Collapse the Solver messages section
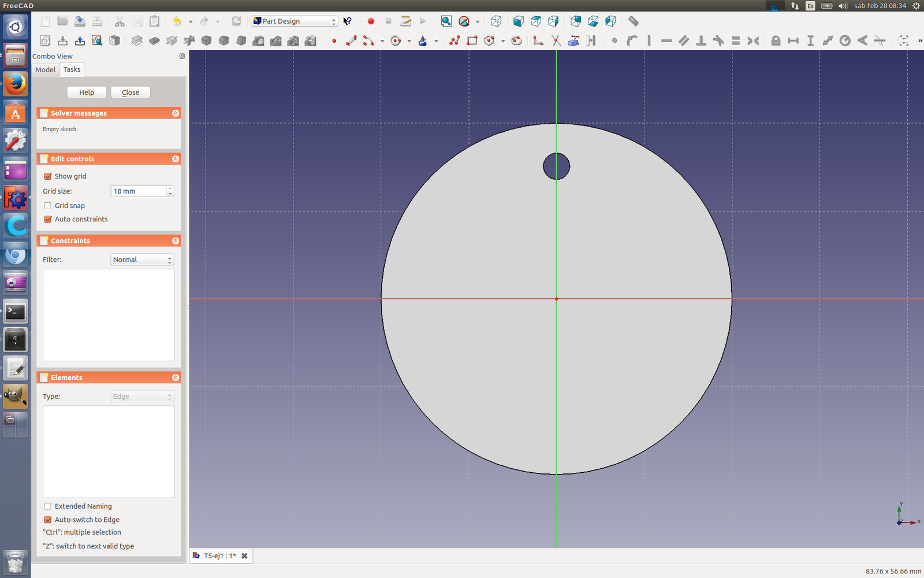924x578 pixels. tap(176, 113)
